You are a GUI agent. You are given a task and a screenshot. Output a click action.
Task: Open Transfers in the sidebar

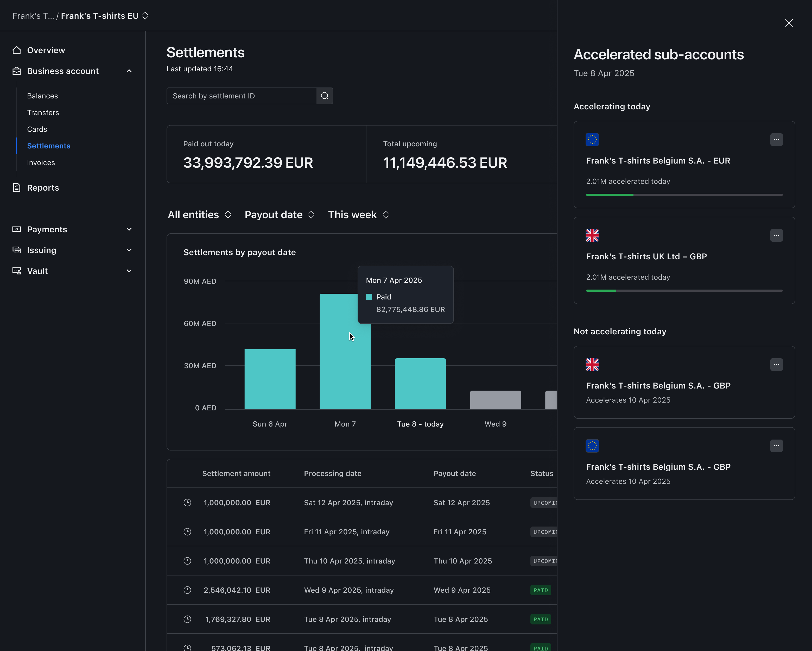[x=43, y=113]
